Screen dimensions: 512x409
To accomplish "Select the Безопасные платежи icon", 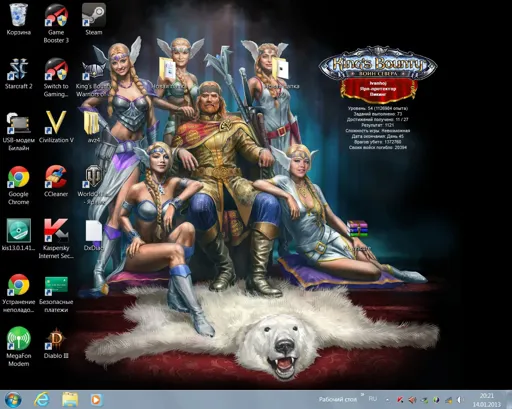I will click(56, 293).
